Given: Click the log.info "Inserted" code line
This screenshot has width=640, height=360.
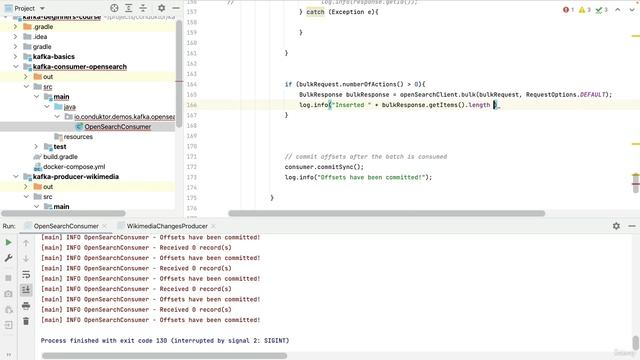Looking at the screenshot, I should click(x=399, y=105).
